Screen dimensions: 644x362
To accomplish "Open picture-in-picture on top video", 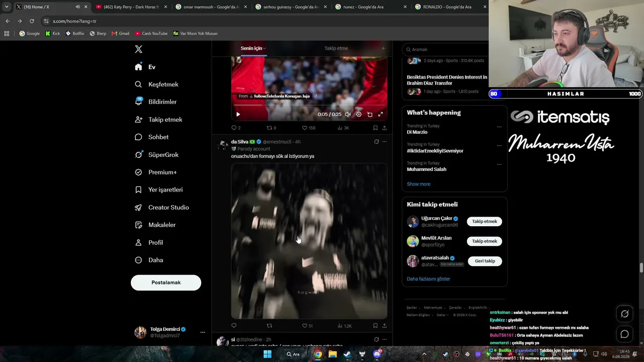I will click(x=370, y=114).
